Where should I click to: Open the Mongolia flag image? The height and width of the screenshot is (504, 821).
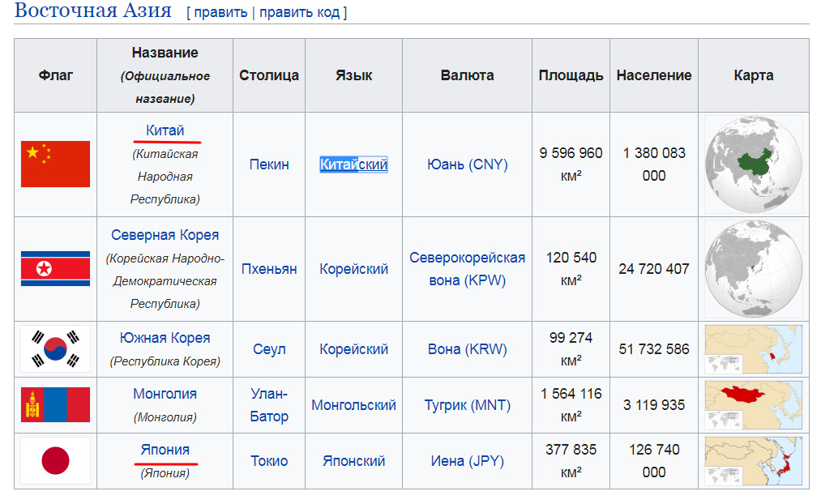pos(55,404)
